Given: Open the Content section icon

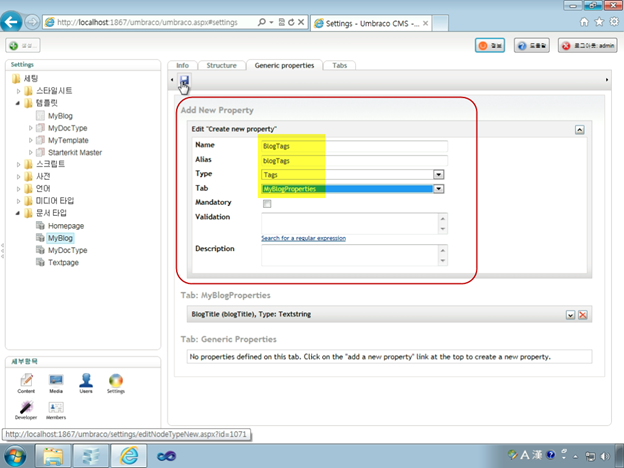Looking at the screenshot, I should pos(26,384).
